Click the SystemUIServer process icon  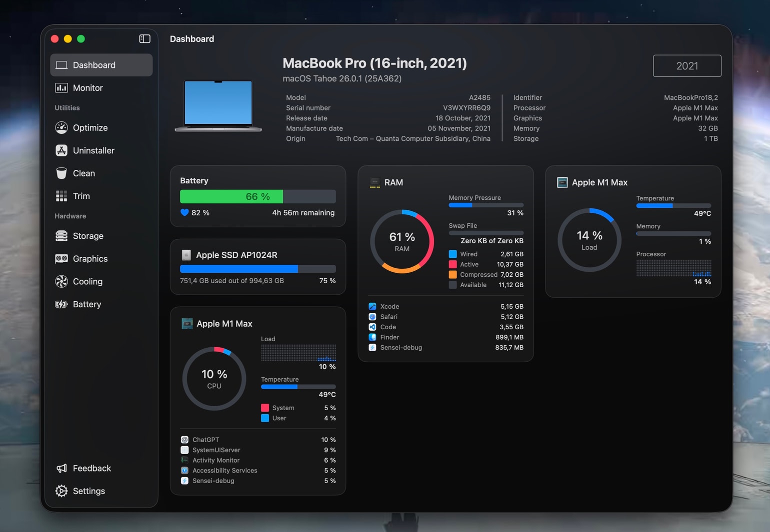click(184, 450)
